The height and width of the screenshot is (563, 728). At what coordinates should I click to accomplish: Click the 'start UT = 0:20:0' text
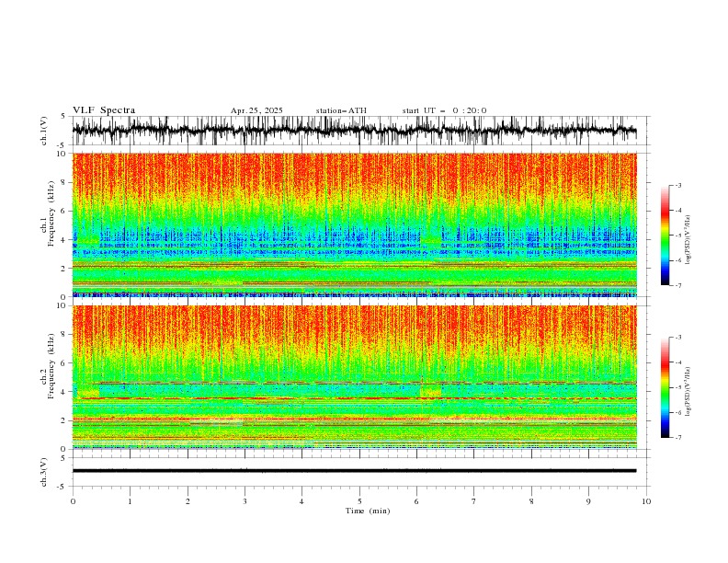(444, 110)
